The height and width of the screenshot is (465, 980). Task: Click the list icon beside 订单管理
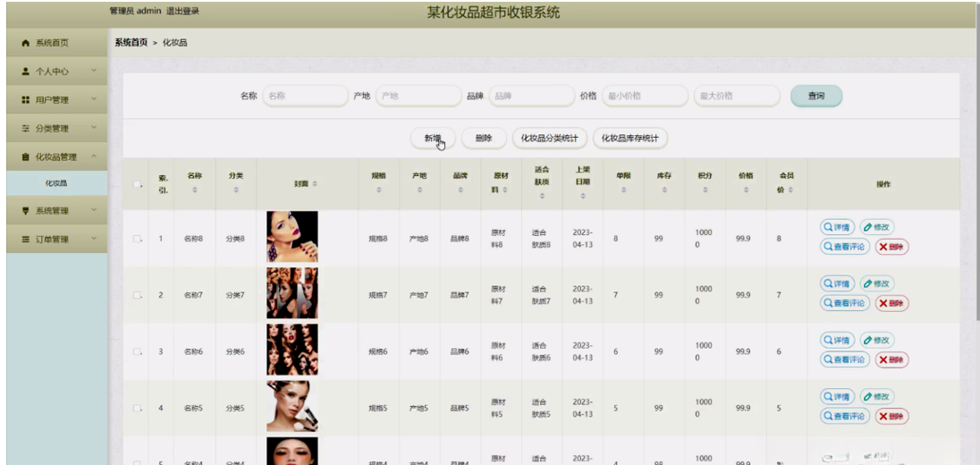click(26, 240)
